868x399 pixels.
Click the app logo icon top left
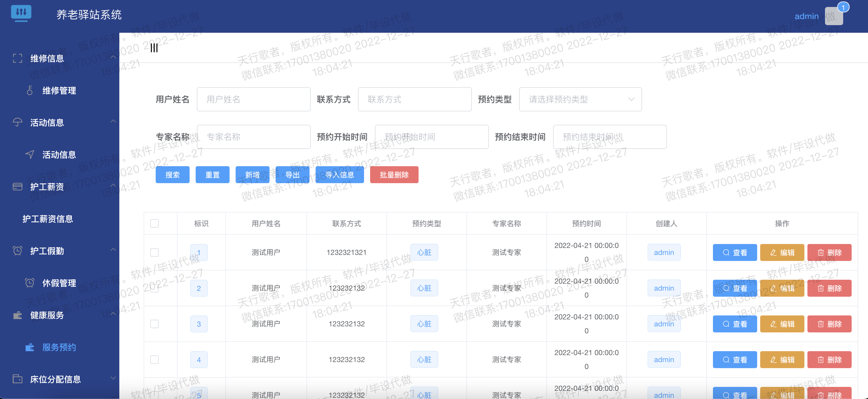[x=21, y=13]
